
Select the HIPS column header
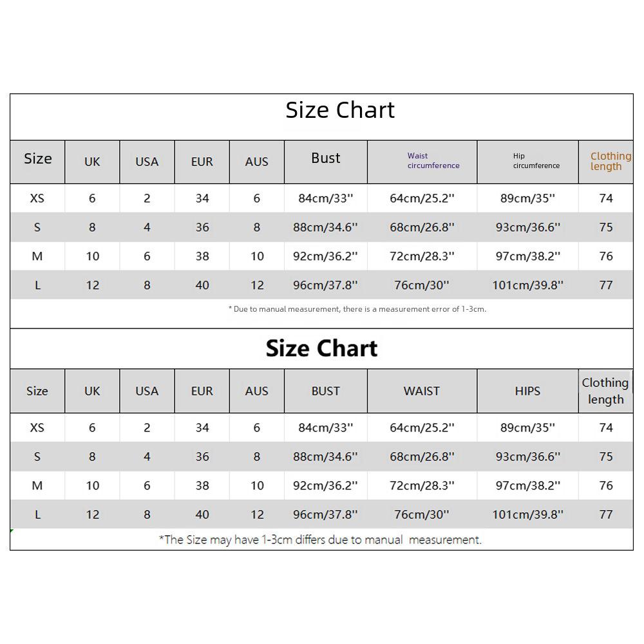tap(528, 391)
